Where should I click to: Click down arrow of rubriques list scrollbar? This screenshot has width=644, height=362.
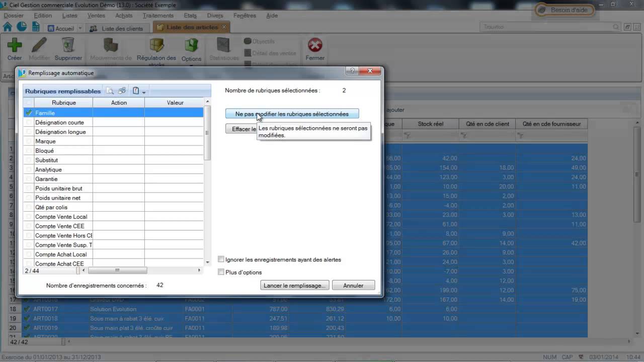pyautogui.click(x=207, y=262)
